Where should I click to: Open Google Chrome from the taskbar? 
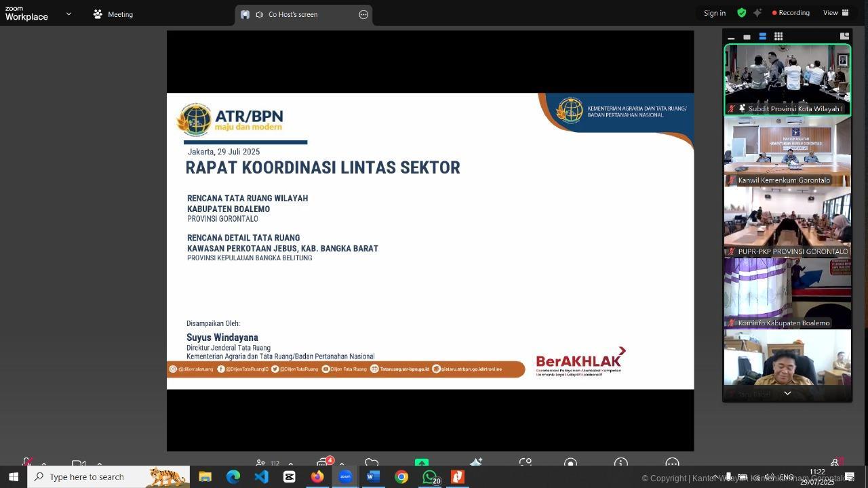[401, 477]
